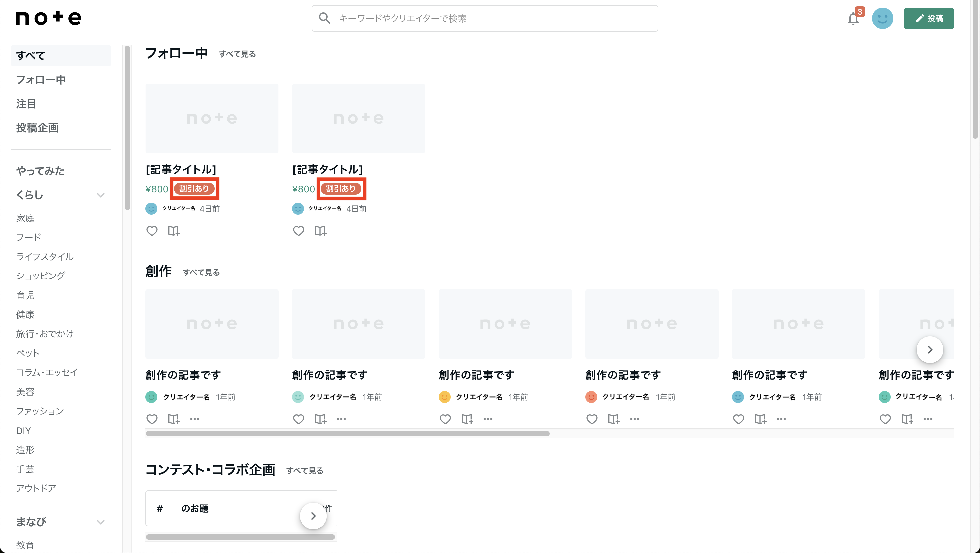Select フォロー中 in the sidebar
The width and height of the screenshot is (980, 553).
(41, 80)
